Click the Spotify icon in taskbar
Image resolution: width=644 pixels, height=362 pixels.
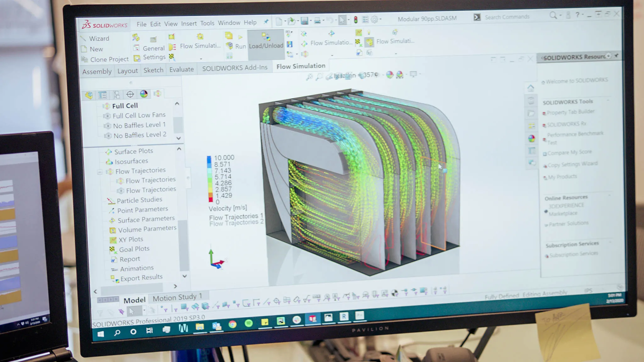(249, 323)
